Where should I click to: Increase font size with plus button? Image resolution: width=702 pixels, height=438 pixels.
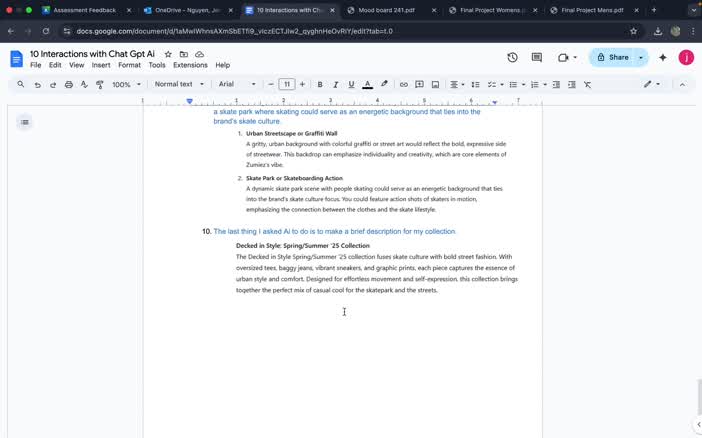(302, 84)
